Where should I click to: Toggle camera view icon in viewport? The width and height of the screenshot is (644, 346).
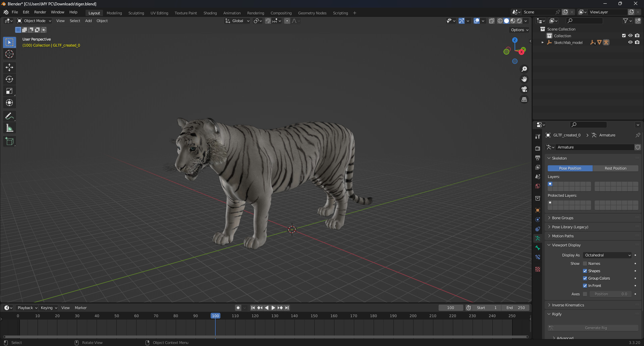tap(524, 89)
